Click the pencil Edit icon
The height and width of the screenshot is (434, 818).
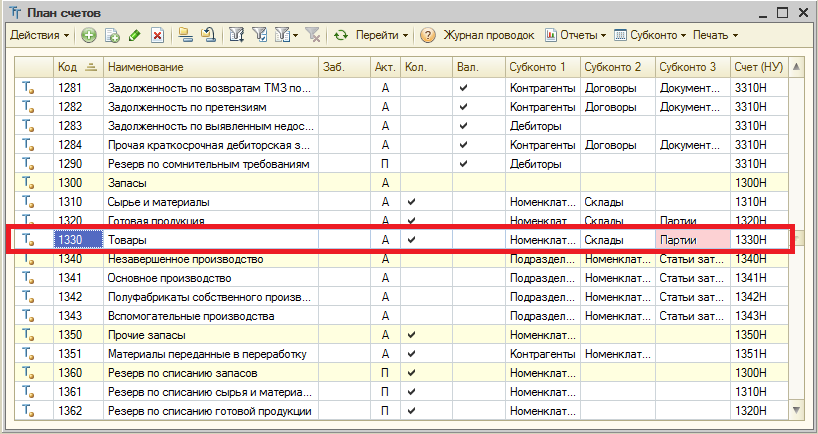(x=135, y=35)
